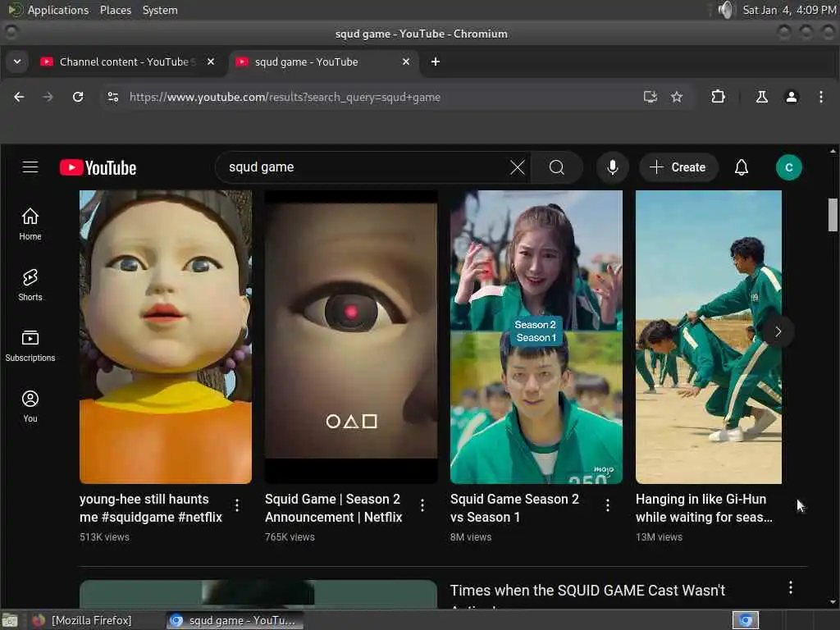Click the magnifier search button
Viewport: 840px width, 630px height.
[557, 167]
